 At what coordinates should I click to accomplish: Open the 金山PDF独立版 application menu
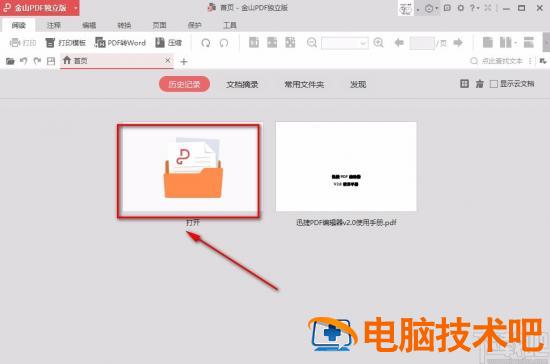[39, 8]
